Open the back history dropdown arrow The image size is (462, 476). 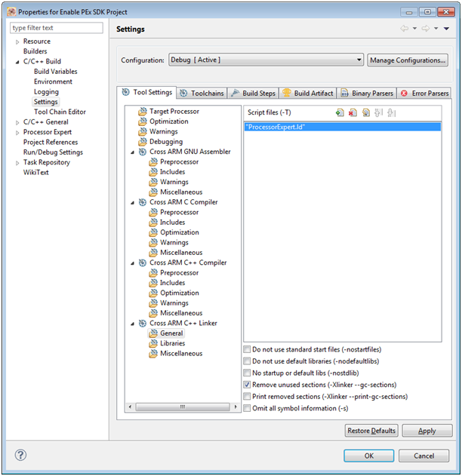coord(414,29)
